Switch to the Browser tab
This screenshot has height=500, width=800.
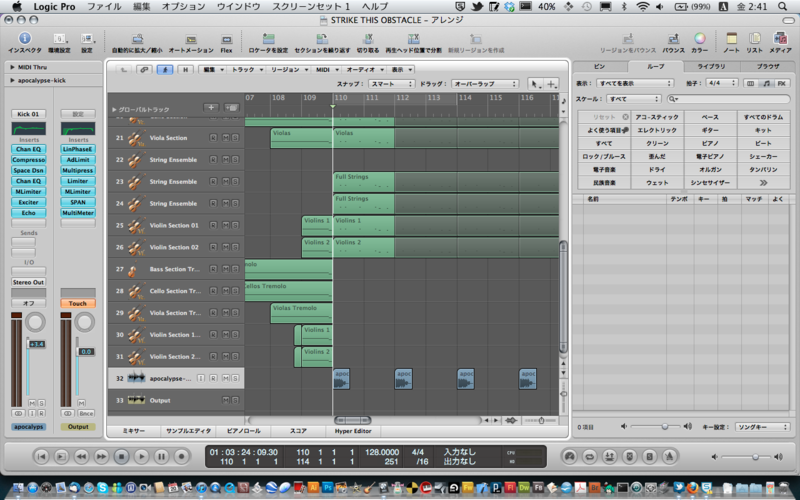point(768,66)
